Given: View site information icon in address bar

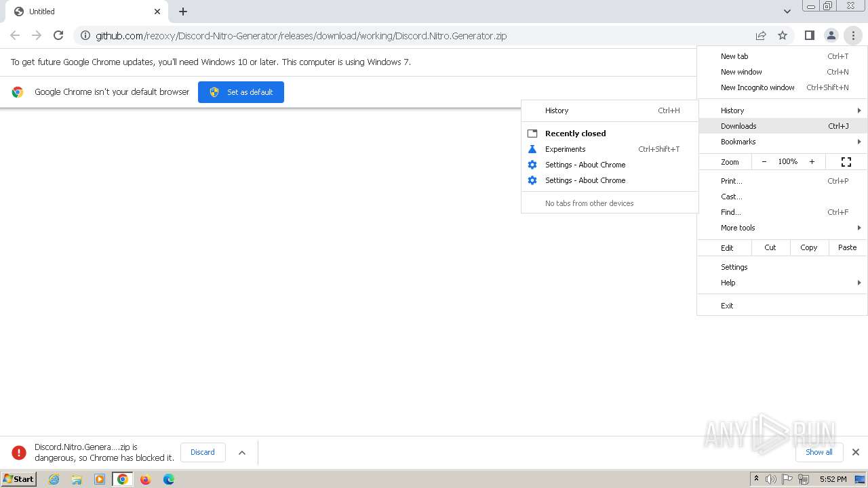Looking at the screenshot, I should tap(85, 35).
